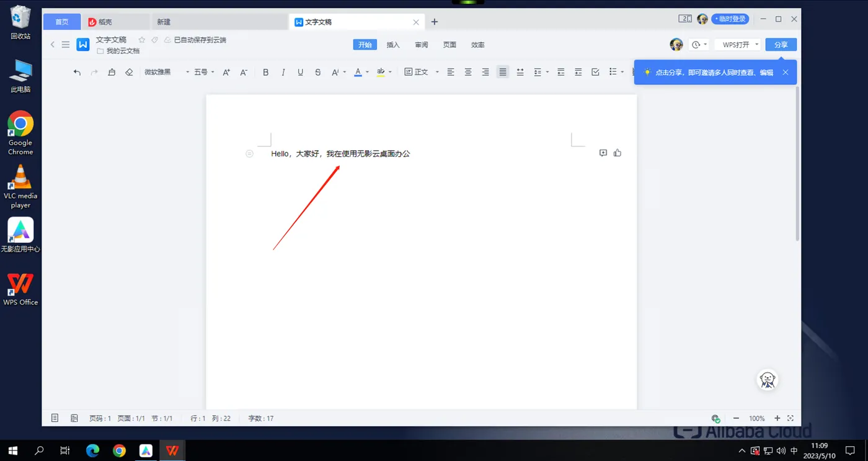Viewport: 868px width, 461px height.
Task: Increase font size with A+ icon
Action: pos(226,72)
